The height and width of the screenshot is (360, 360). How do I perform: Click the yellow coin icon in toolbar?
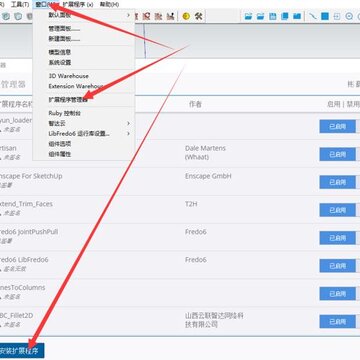(186, 16)
